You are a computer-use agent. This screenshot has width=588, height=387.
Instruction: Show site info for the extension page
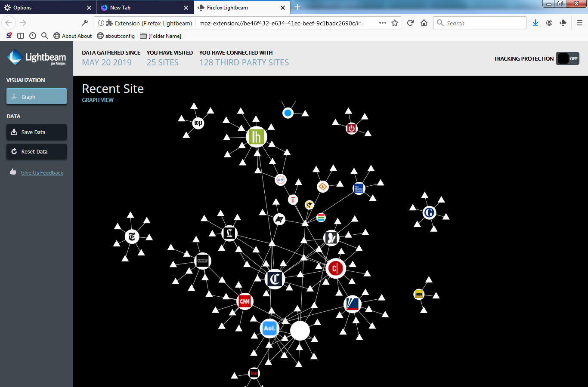pyautogui.click(x=101, y=23)
